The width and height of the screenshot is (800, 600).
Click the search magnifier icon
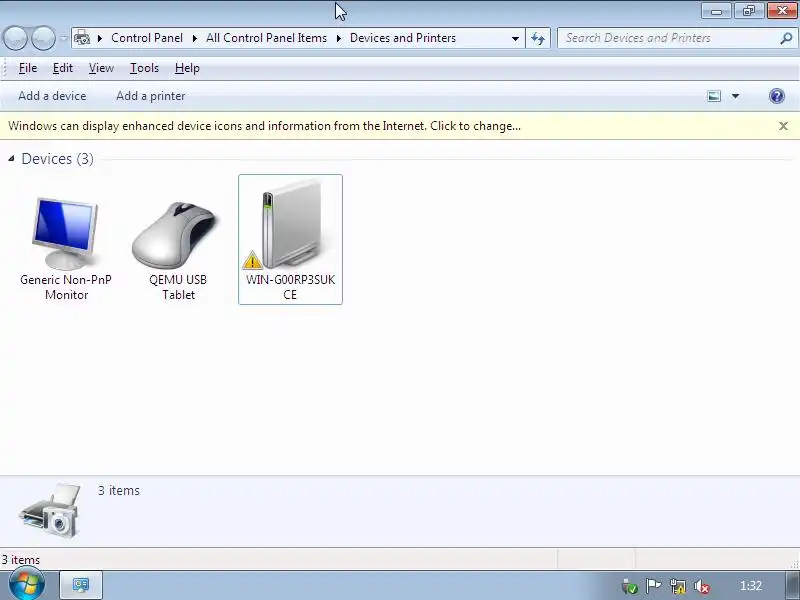[786, 38]
